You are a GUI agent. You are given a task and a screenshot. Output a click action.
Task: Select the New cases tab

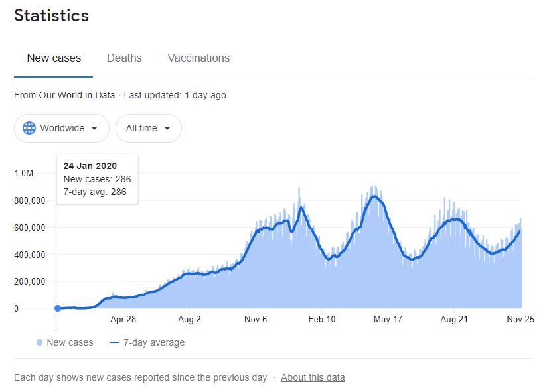(x=54, y=58)
